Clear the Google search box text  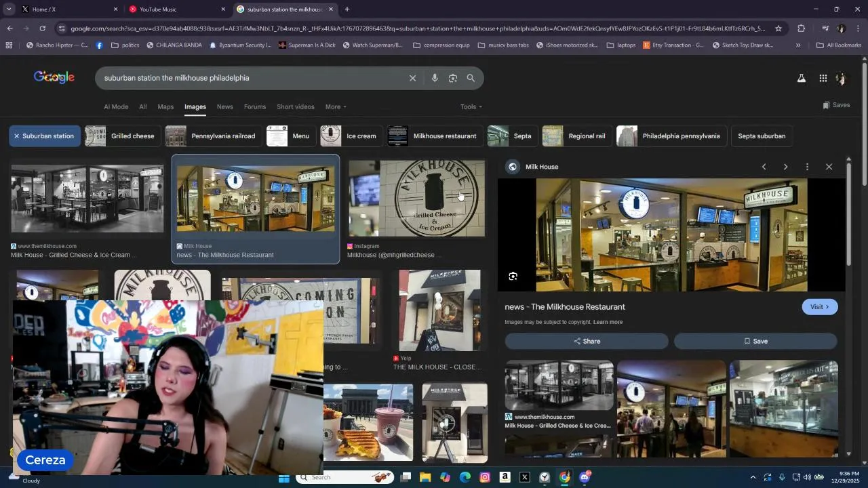pos(412,78)
